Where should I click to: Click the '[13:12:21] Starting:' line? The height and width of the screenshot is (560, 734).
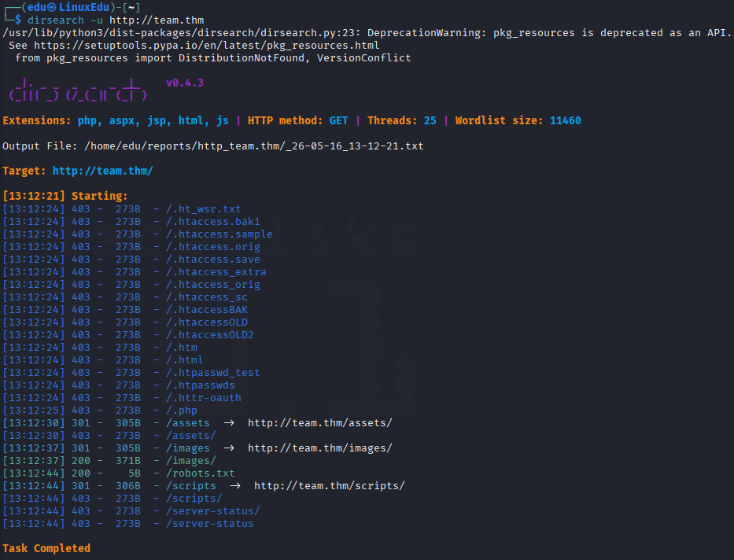click(x=65, y=196)
